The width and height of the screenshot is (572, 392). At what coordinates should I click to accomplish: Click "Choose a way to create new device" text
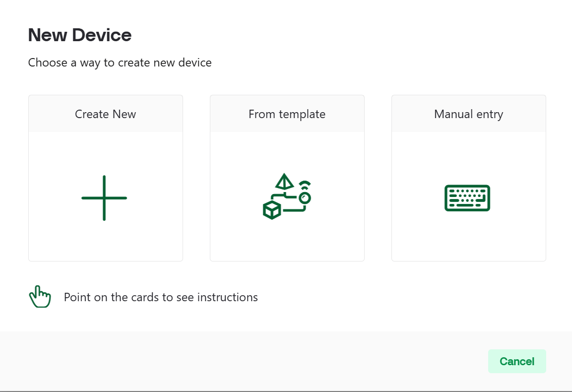tap(120, 63)
